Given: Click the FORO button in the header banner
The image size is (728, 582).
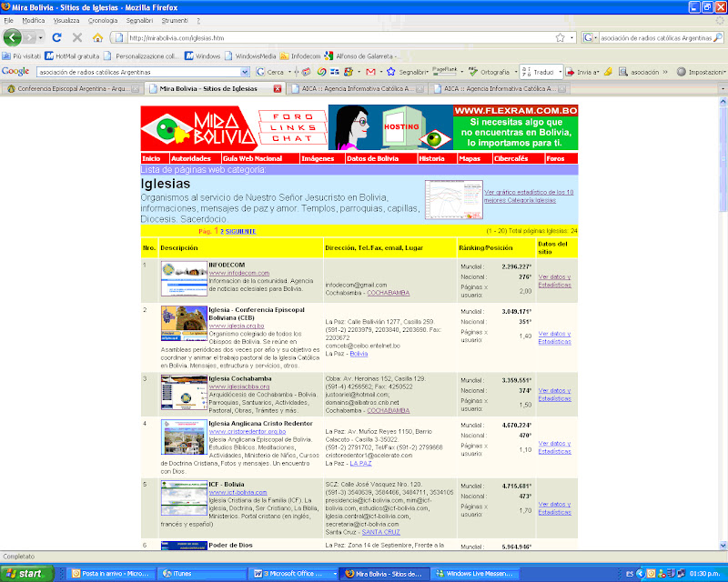Looking at the screenshot, I should pyautogui.click(x=292, y=116).
